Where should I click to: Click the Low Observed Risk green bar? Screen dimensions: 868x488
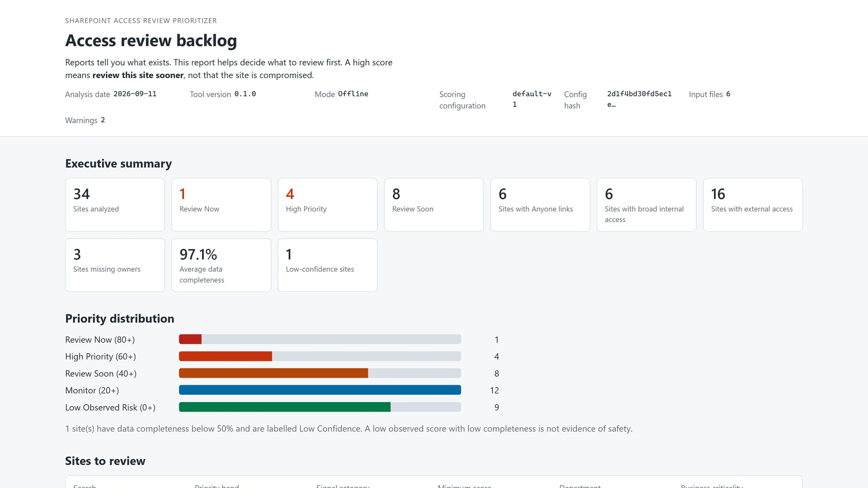click(285, 407)
